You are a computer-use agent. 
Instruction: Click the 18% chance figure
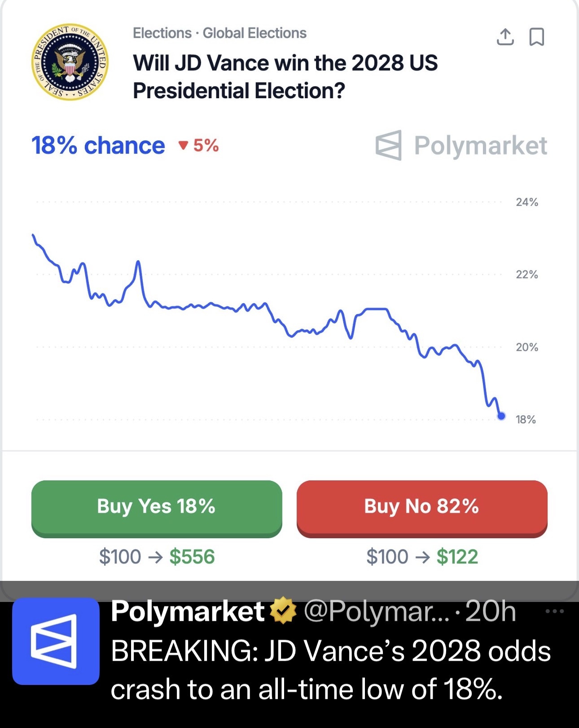coord(98,145)
